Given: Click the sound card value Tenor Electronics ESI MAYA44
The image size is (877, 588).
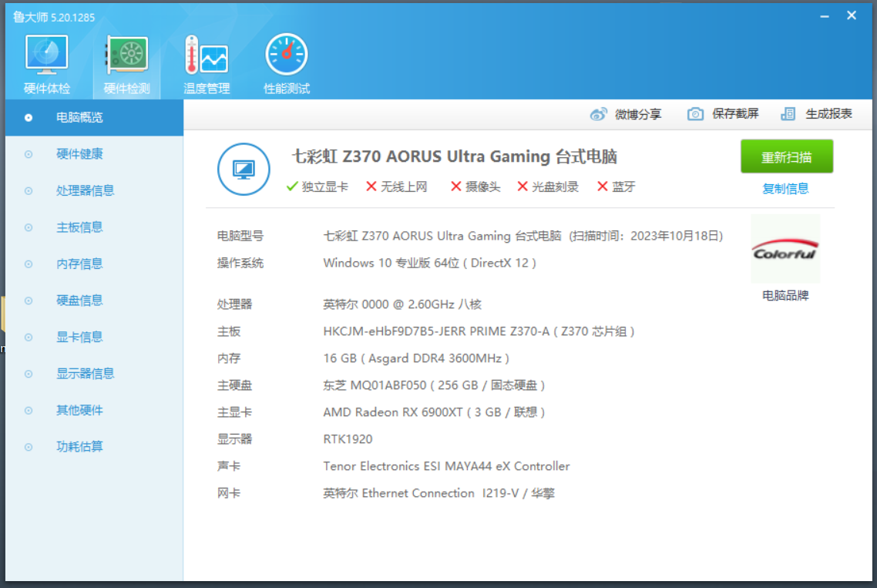Looking at the screenshot, I should (446, 466).
